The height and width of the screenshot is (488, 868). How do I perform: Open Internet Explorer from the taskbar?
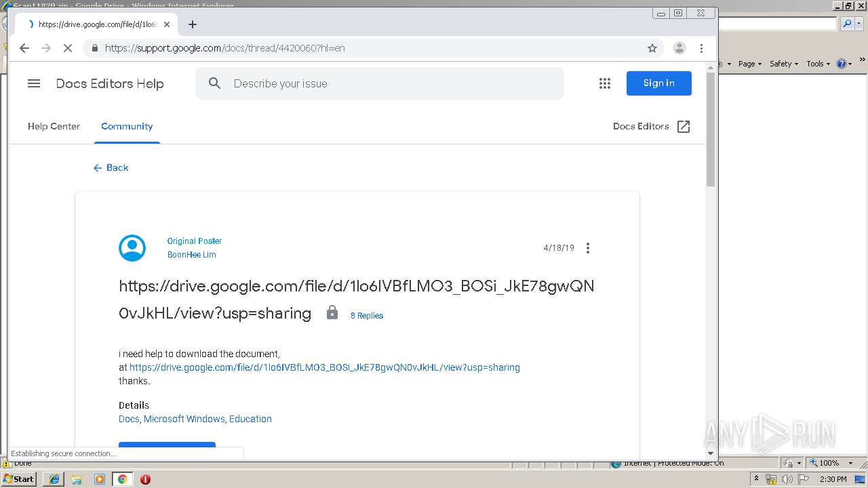(54, 479)
